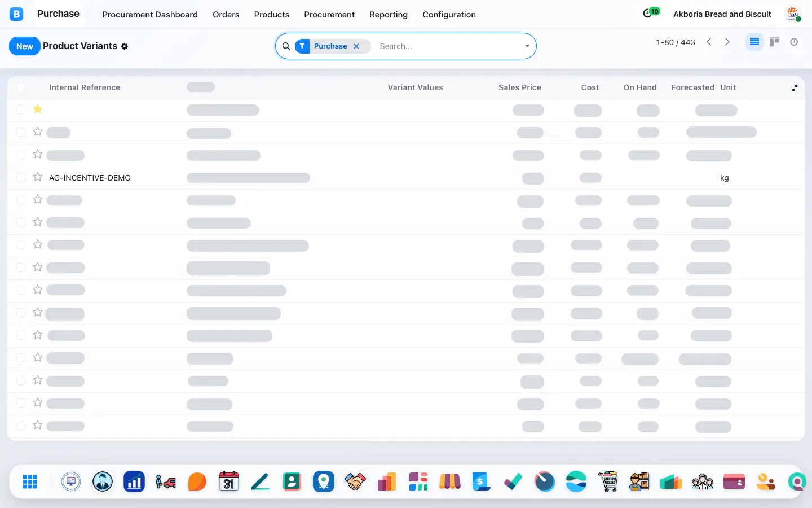Open the Configuration menu

click(449, 14)
